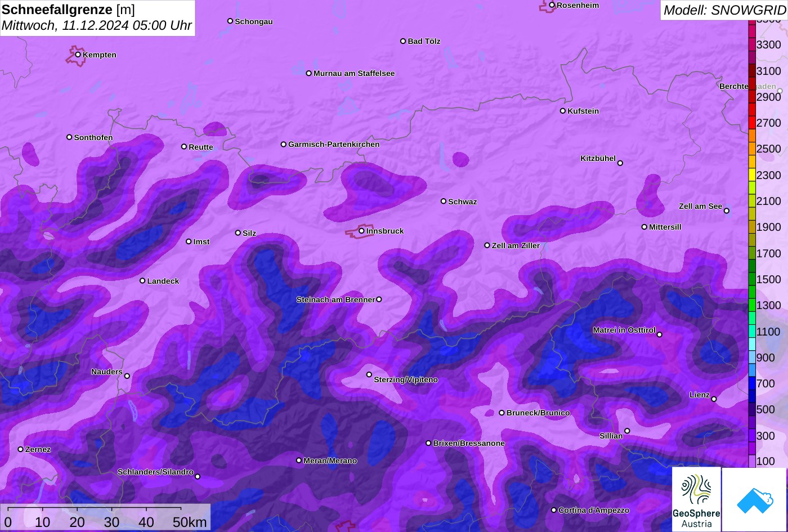Click the 500 legend value

766,410
